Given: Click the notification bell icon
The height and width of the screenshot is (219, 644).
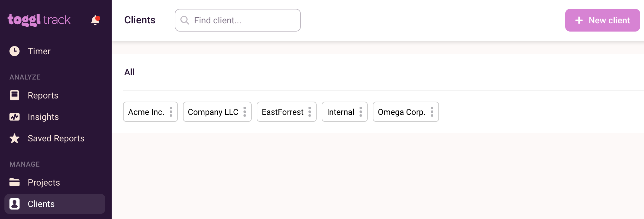Looking at the screenshot, I should [95, 20].
